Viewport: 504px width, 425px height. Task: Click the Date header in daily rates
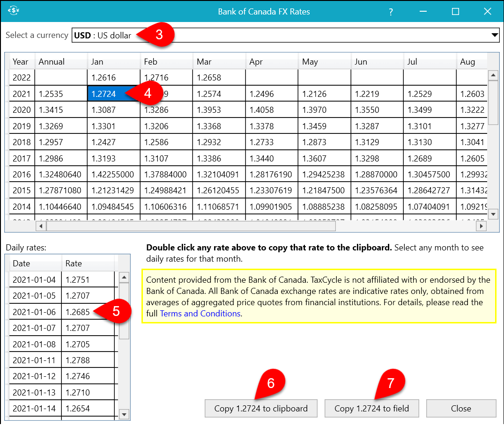35,264
